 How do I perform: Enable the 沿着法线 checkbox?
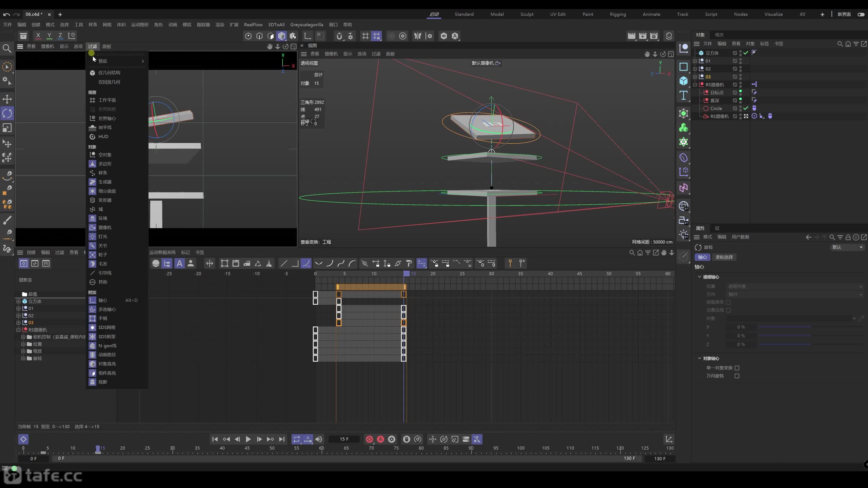(x=728, y=310)
